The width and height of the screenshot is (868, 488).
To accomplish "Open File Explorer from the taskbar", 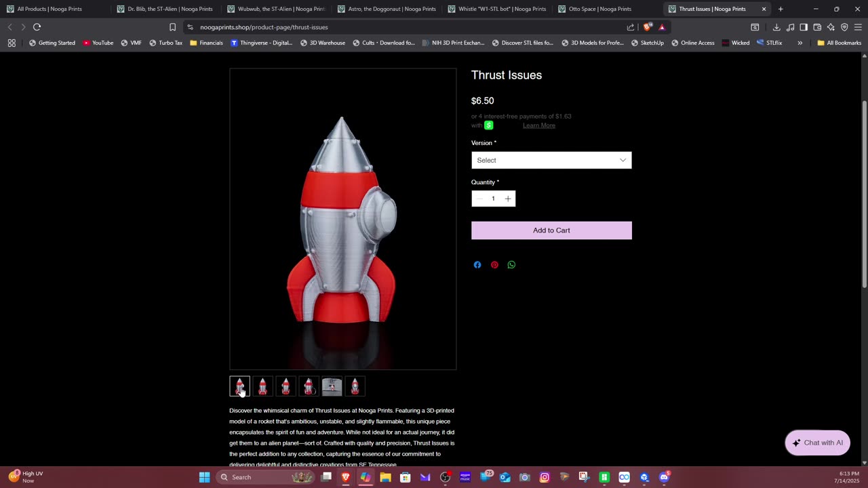I will coord(385,477).
